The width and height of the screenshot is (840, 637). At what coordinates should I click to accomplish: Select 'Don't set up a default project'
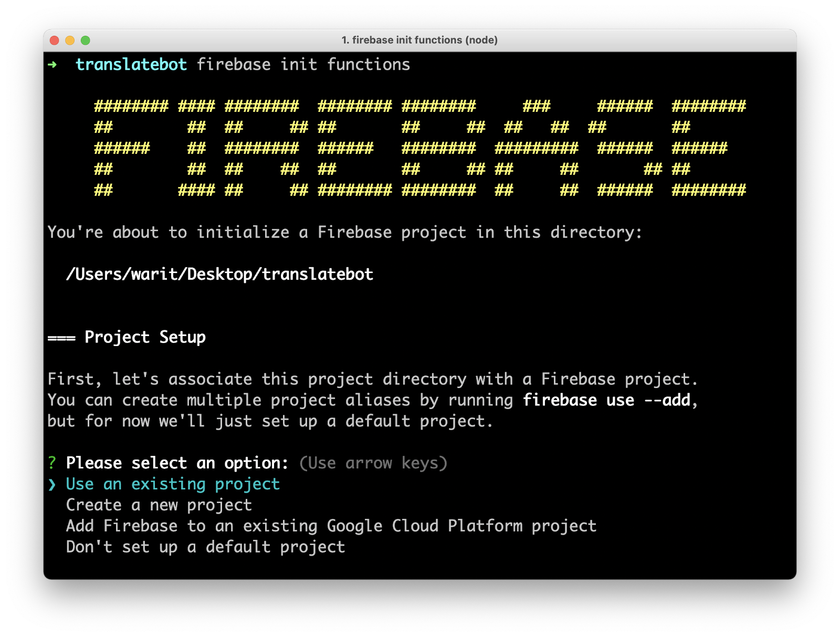coord(205,547)
